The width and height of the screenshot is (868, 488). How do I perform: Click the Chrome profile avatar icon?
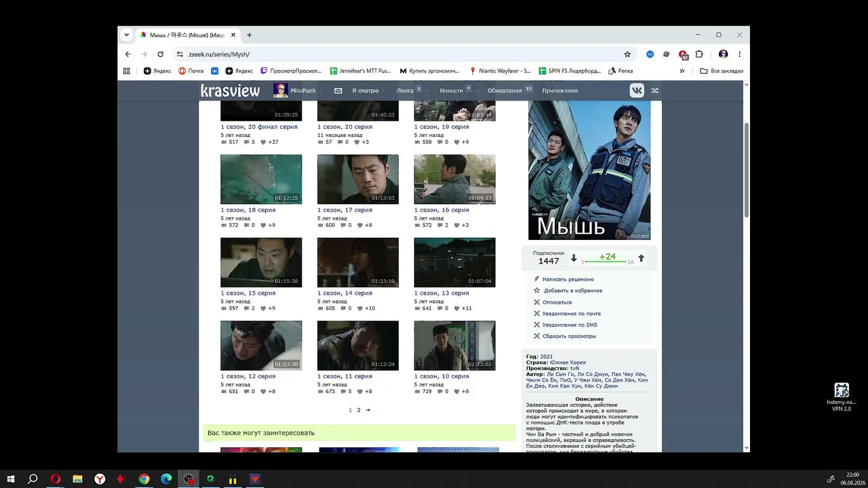(724, 54)
